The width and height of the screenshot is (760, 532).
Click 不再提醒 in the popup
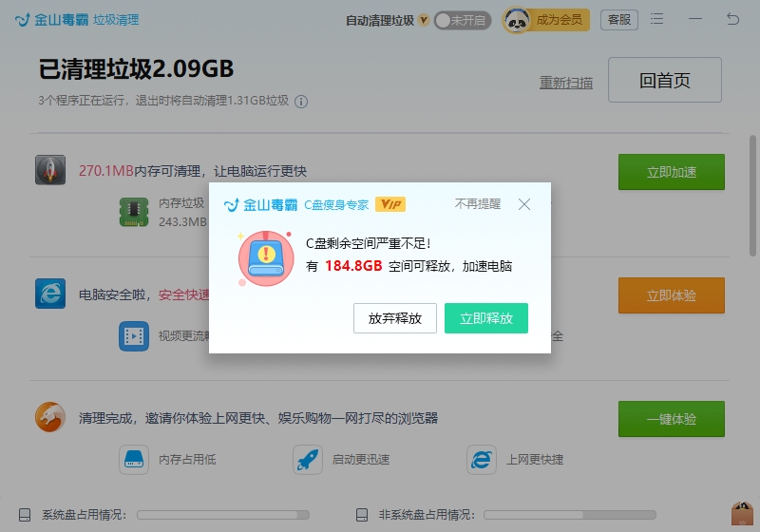(x=478, y=204)
